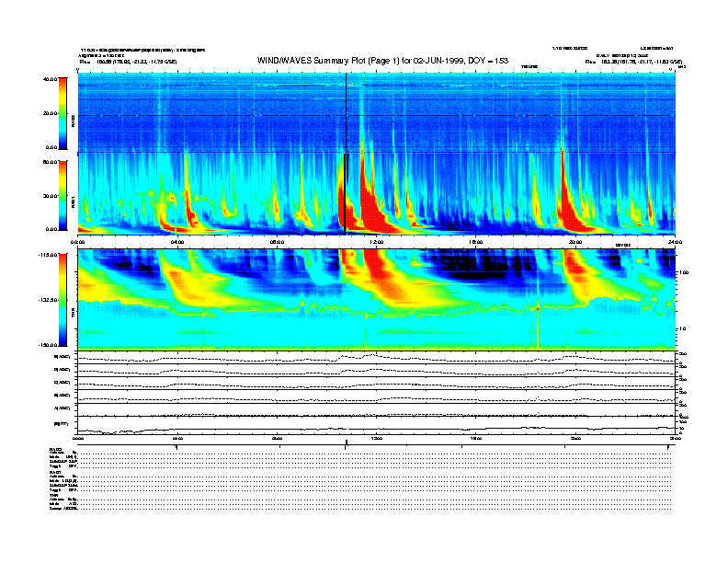Click the 08:00 tick label under the RAD1 spectrogram
728x563 pixels.
pos(277,242)
